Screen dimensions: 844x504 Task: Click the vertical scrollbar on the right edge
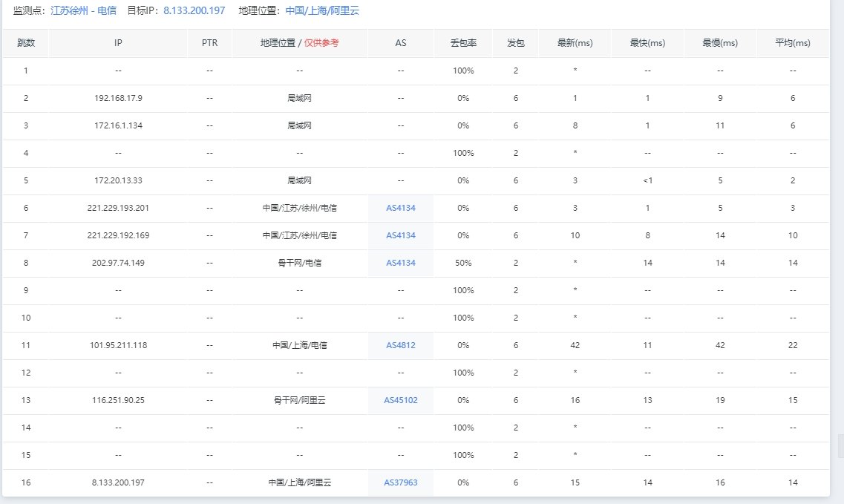[840, 445]
